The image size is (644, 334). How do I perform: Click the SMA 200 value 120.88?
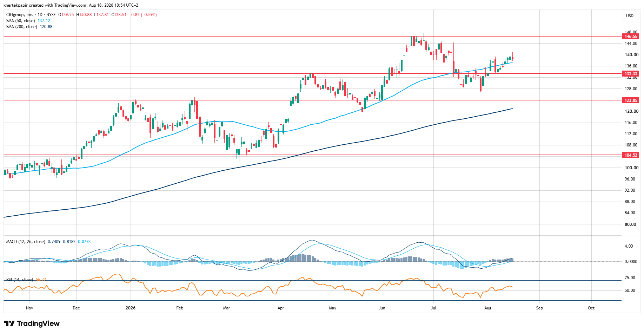[46, 27]
